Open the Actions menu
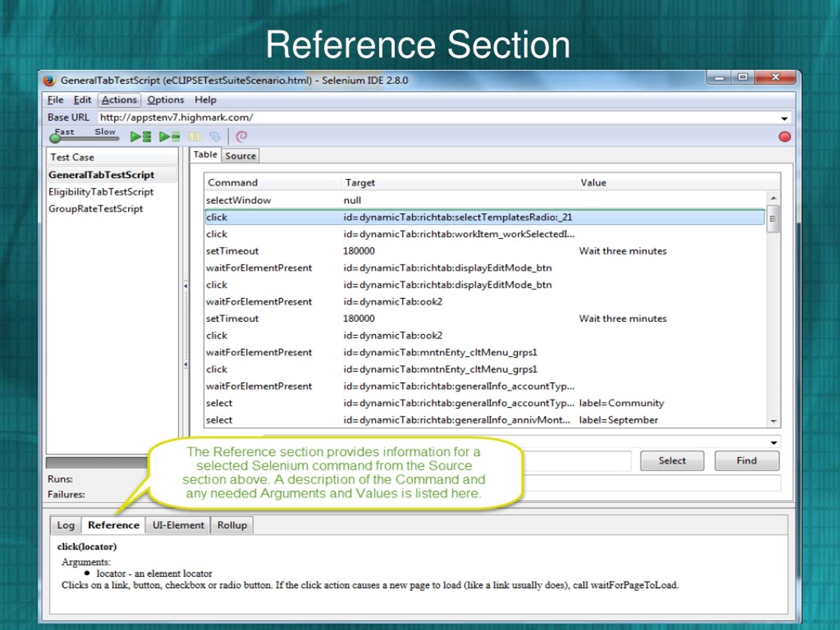This screenshot has width=840, height=630. point(119,100)
